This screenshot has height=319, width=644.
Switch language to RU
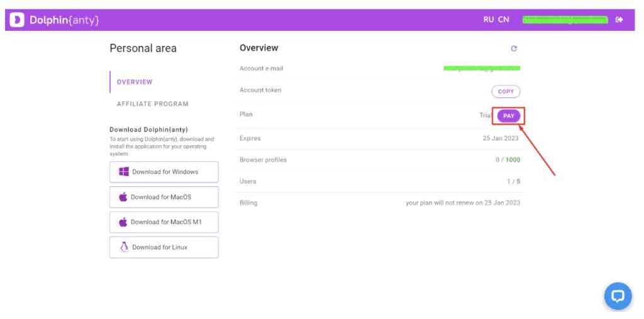tap(489, 20)
